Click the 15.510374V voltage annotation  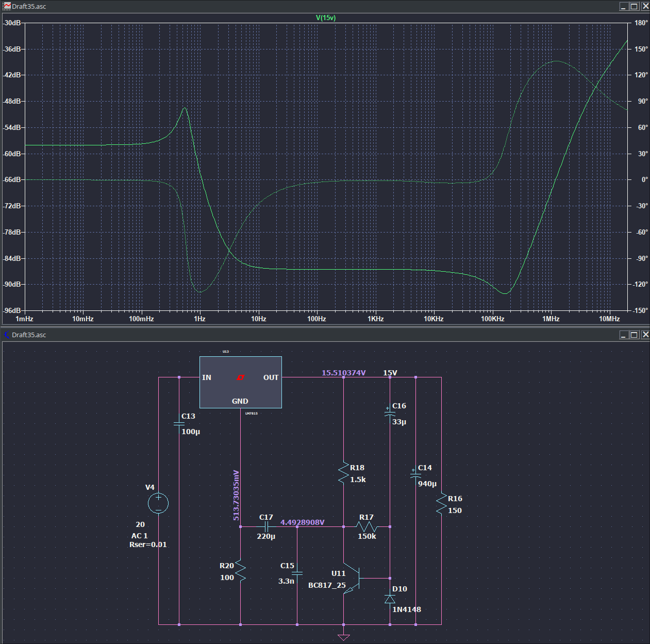tap(344, 373)
